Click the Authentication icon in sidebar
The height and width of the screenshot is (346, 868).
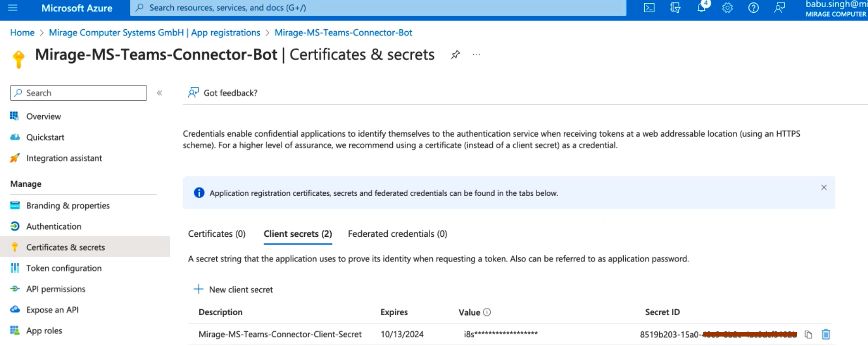pyautogui.click(x=15, y=226)
